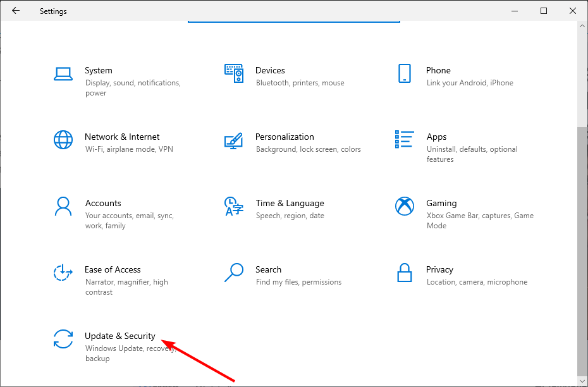Click the Devices printer icon
The width and height of the screenshot is (588, 387).
[x=234, y=73]
